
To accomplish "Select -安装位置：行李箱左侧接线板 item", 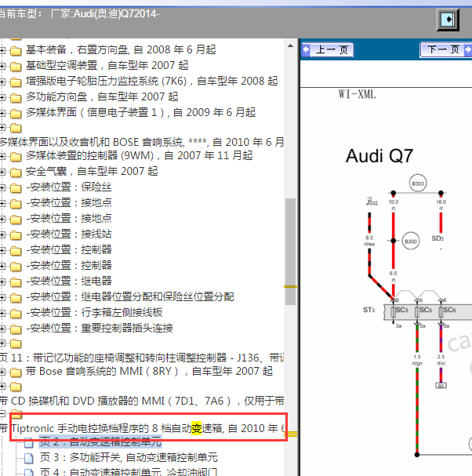I will [x=94, y=312].
